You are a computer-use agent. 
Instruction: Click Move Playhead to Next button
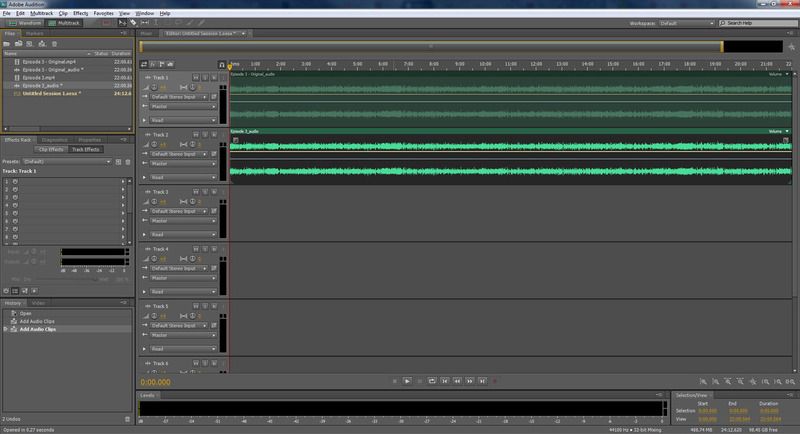click(x=482, y=381)
